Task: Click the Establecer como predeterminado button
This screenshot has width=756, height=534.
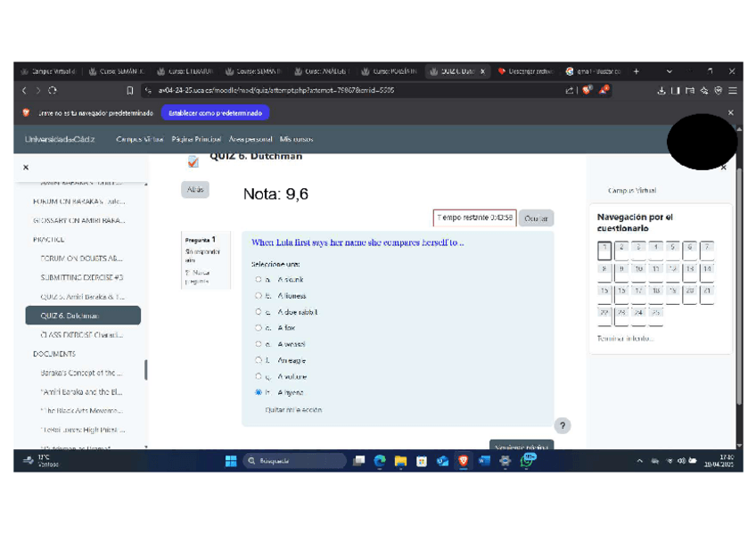Action: tap(215, 113)
